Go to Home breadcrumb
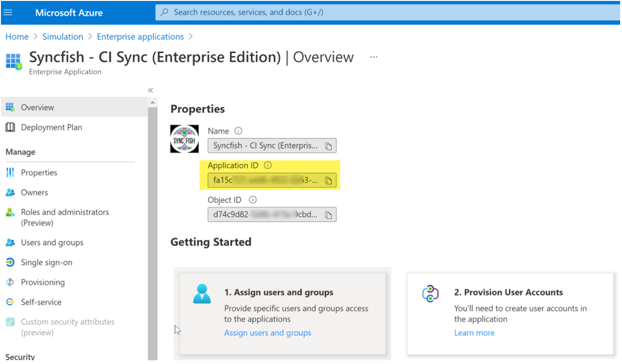The height and width of the screenshot is (364, 622). [x=17, y=37]
